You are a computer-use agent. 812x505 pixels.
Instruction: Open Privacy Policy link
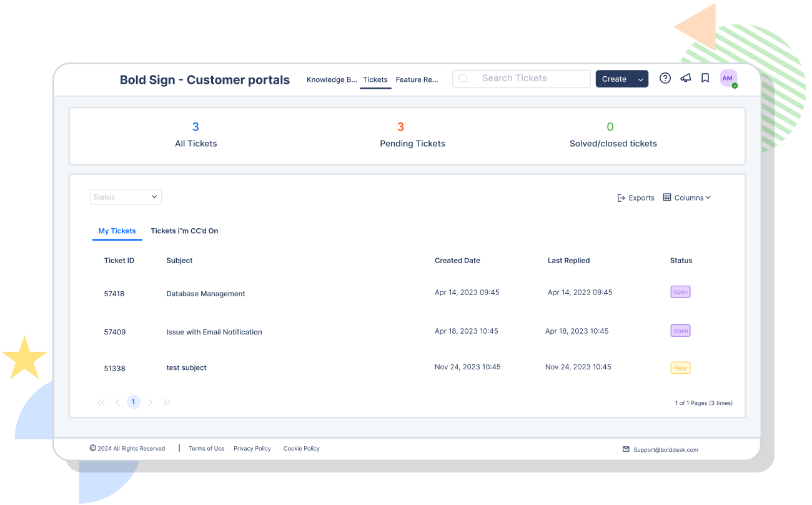tap(252, 449)
